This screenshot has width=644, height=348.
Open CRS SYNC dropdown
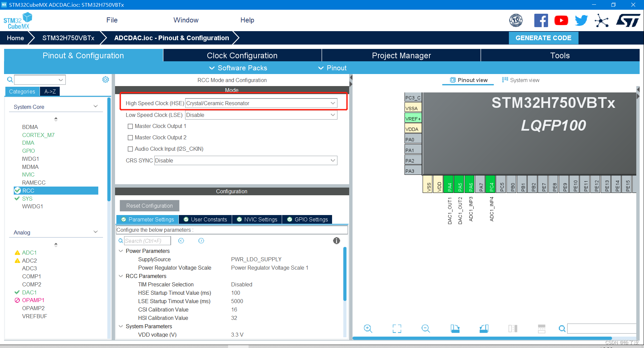[246, 160]
